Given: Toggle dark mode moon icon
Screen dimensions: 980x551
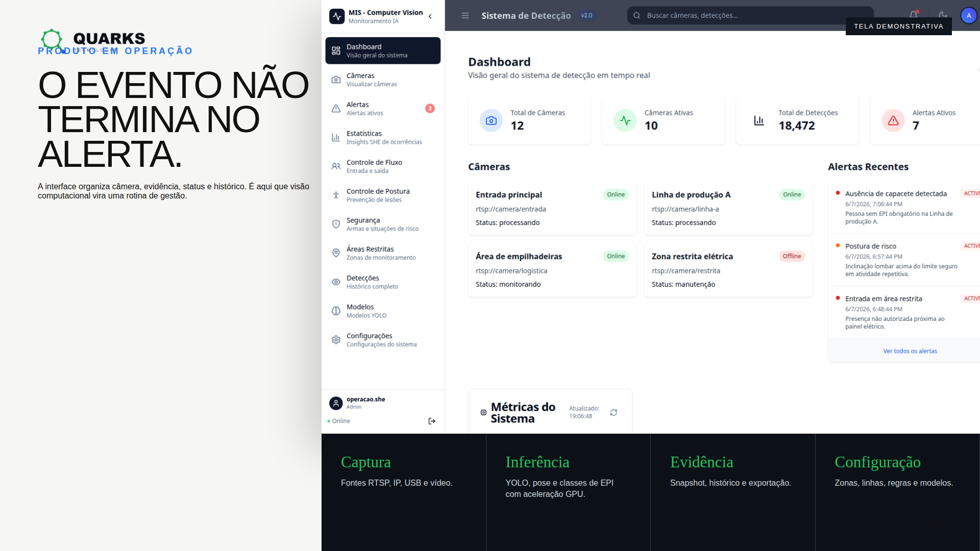Looking at the screenshot, I should [943, 15].
